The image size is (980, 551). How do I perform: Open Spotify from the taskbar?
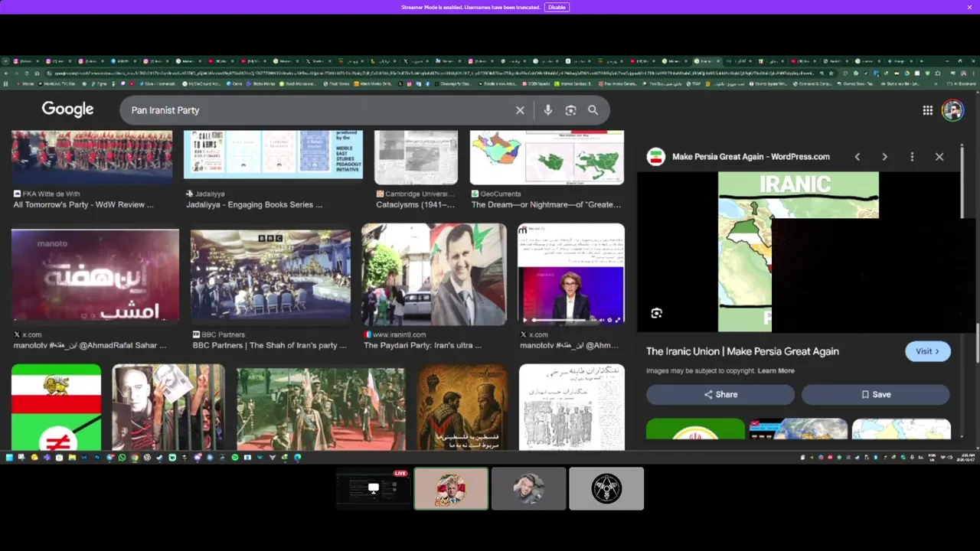click(x=234, y=458)
